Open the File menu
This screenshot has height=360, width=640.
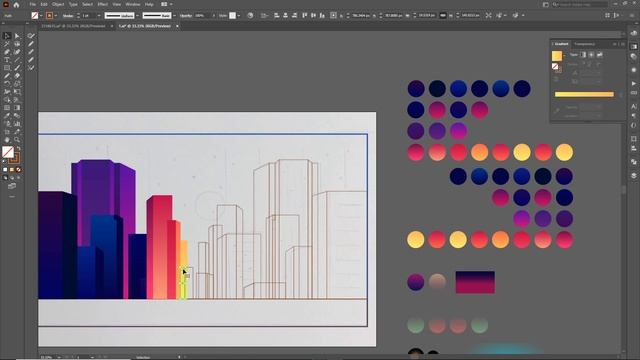[x=33, y=4]
